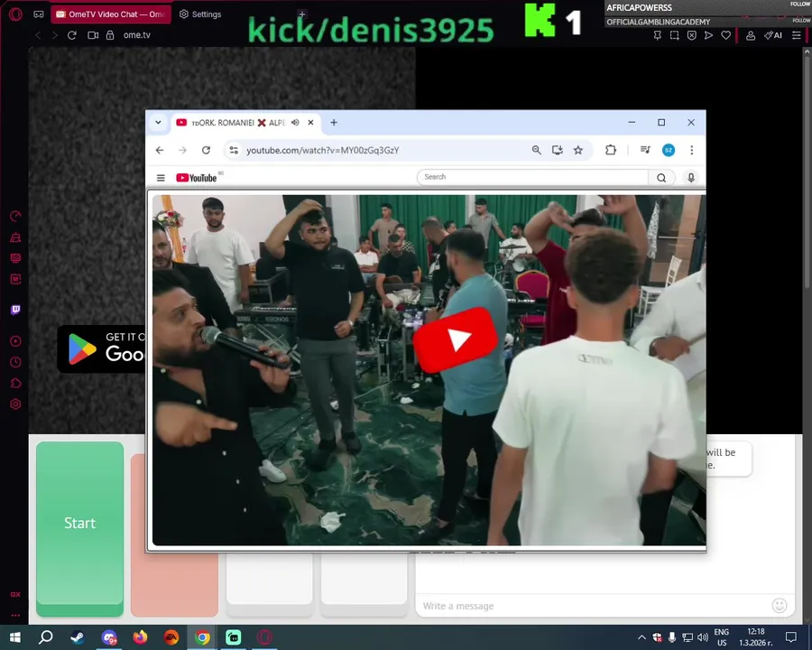
Task: Open the system volume speaker icon in tray
Action: tap(703, 637)
